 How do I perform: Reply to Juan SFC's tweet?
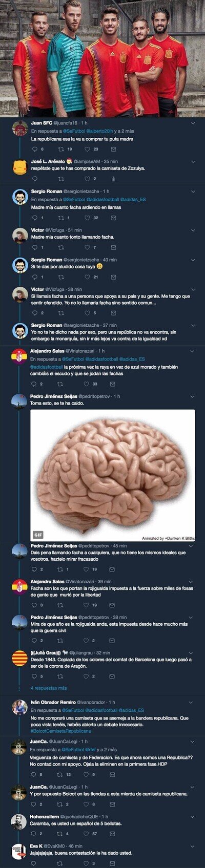[34, 149]
